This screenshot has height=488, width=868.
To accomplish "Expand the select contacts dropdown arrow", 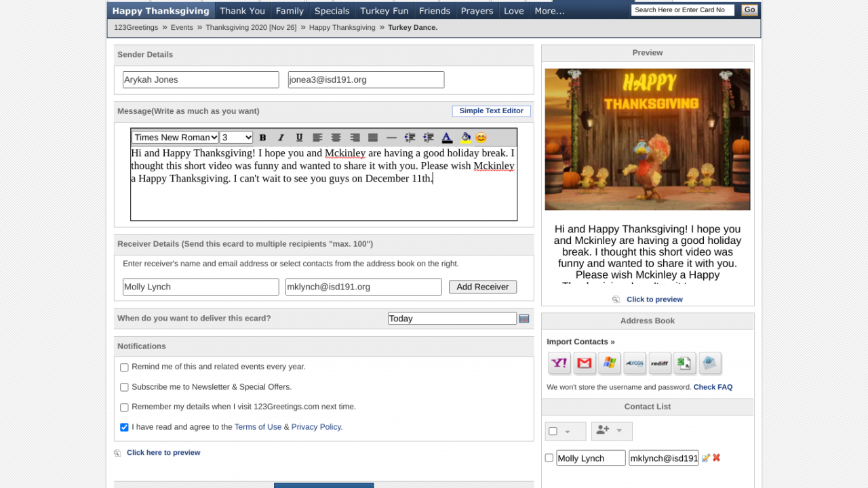I will click(568, 431).
